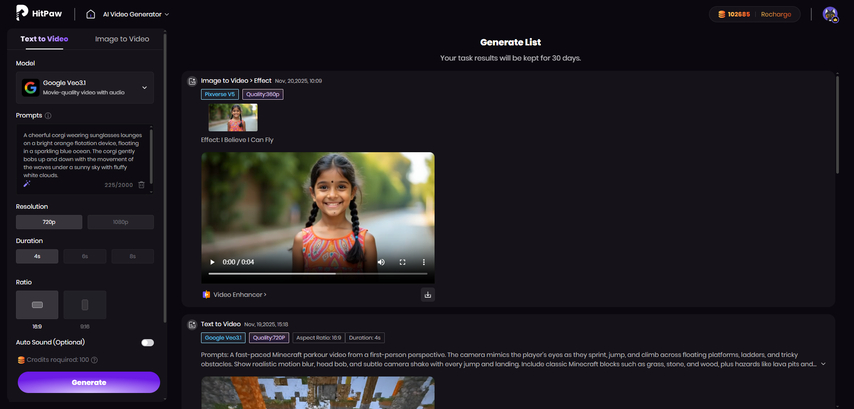854x409 pixels.
Task: Play the generated girl video
Action: pos(211,262)
